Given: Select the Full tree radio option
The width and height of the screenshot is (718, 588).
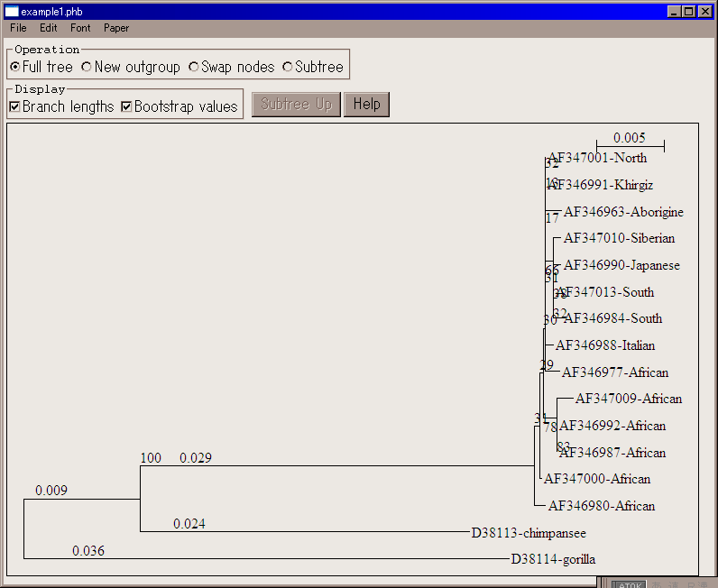Looking at the screenshot, I should click(x=15, y=67).
